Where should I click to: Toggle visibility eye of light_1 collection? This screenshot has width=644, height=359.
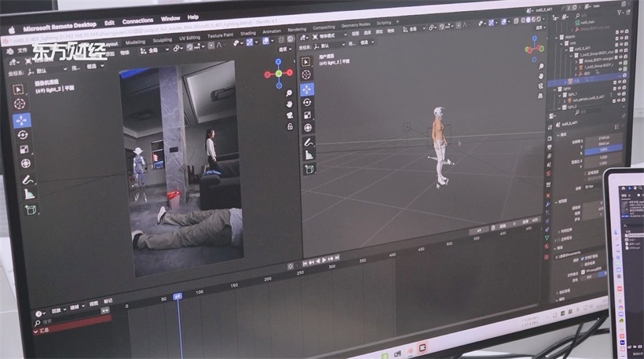[620, 88]
